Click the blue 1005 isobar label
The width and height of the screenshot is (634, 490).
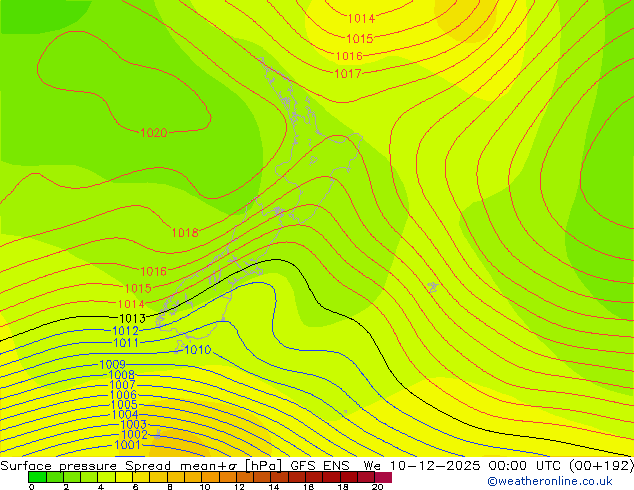[124, 405]
